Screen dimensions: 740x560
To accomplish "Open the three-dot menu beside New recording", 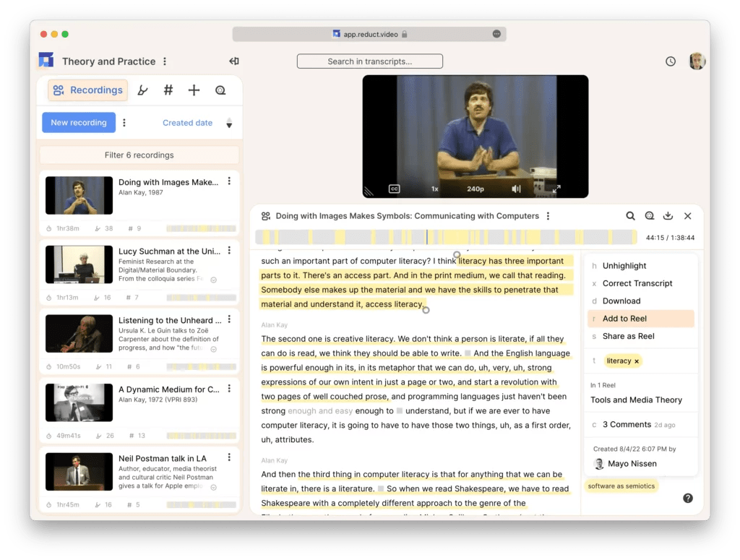I will (124, 122).
